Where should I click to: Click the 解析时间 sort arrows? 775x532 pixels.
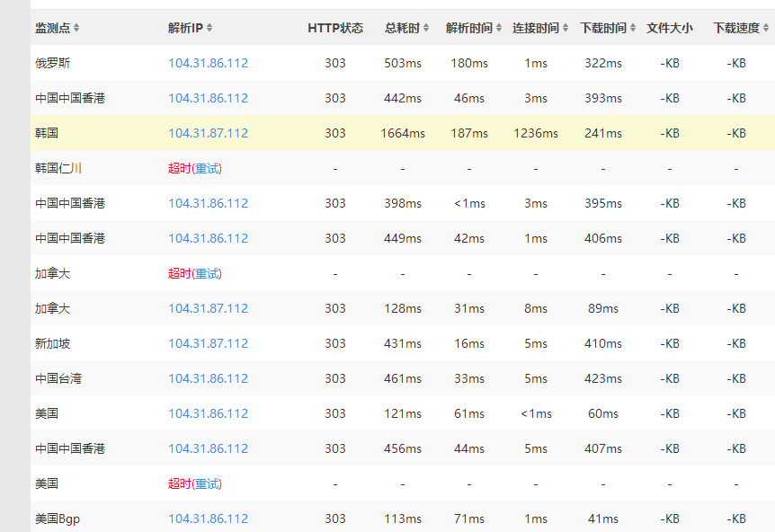tap(499, 28)
